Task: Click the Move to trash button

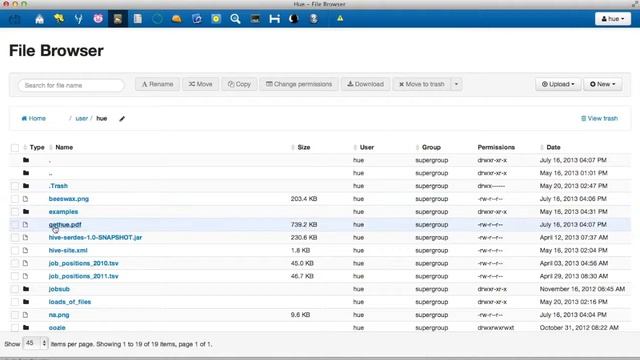Action: (422, 84)
